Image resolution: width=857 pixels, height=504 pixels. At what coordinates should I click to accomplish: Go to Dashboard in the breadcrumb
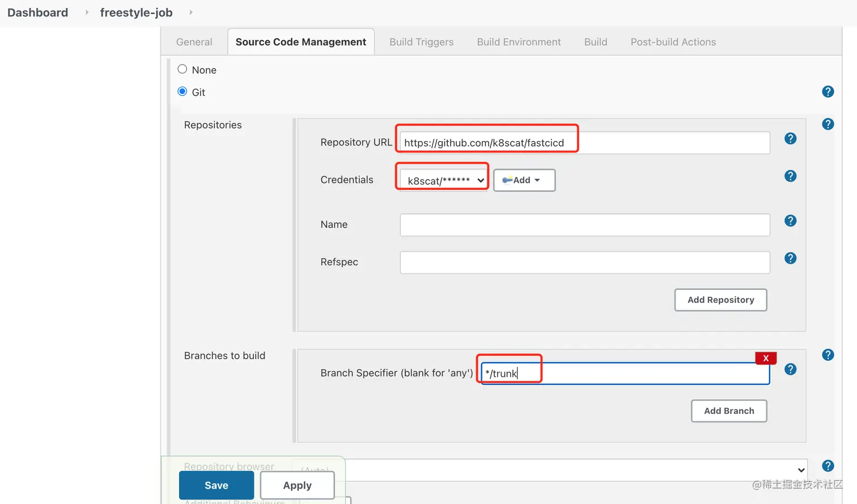pos(37,12)
